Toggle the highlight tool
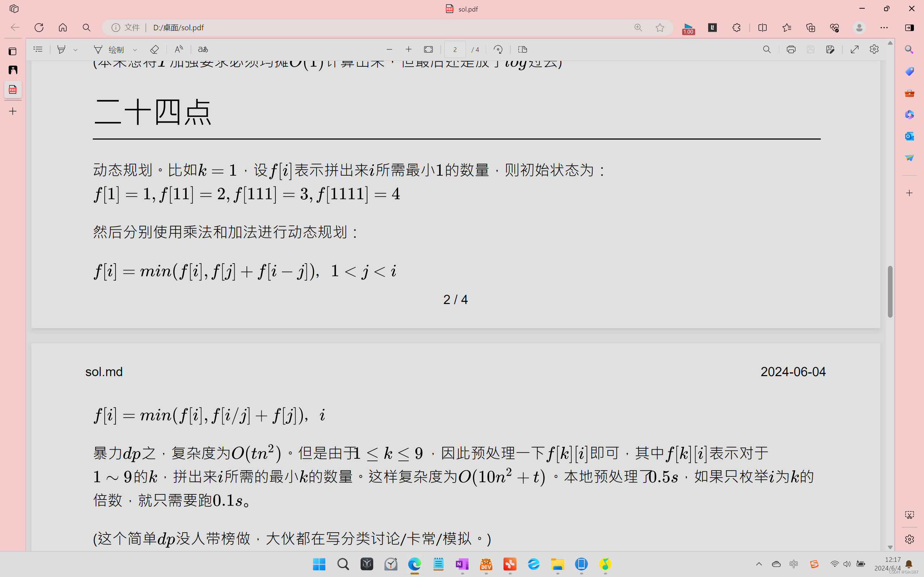The width and height of the screenshot is (924, 577). [x=61, y=49]
